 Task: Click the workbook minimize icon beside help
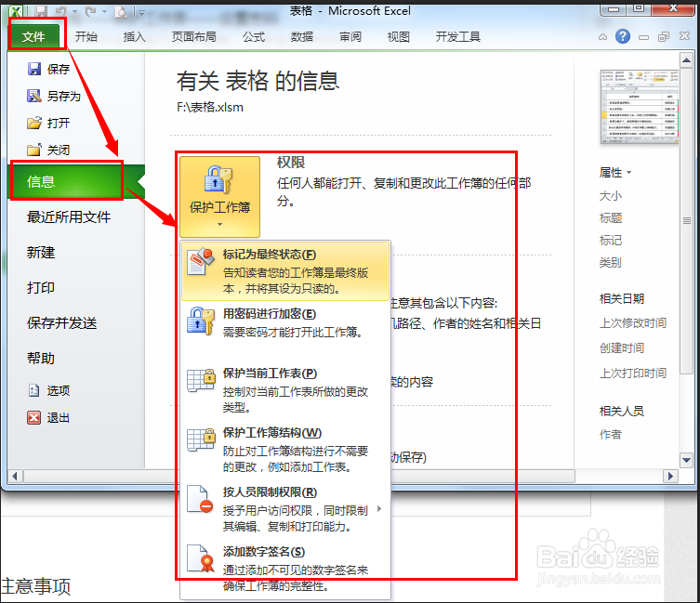[643, 37]
